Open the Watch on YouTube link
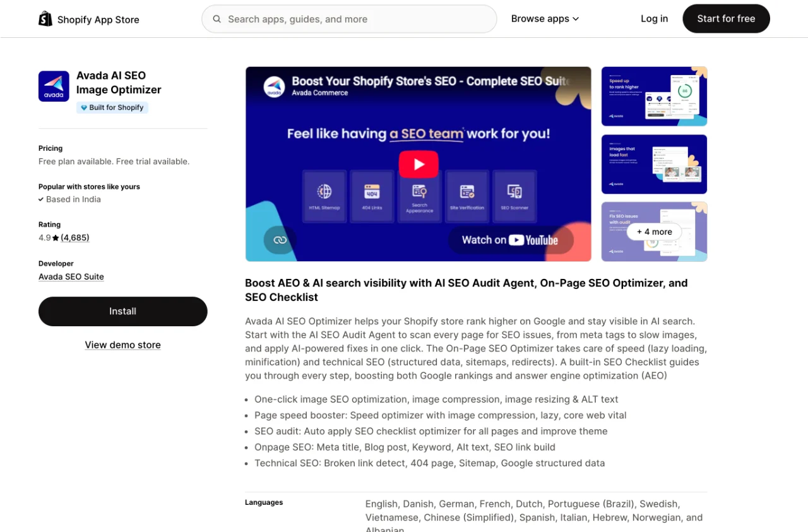Viewport: 808px width, 532px height. coord(511,240)
